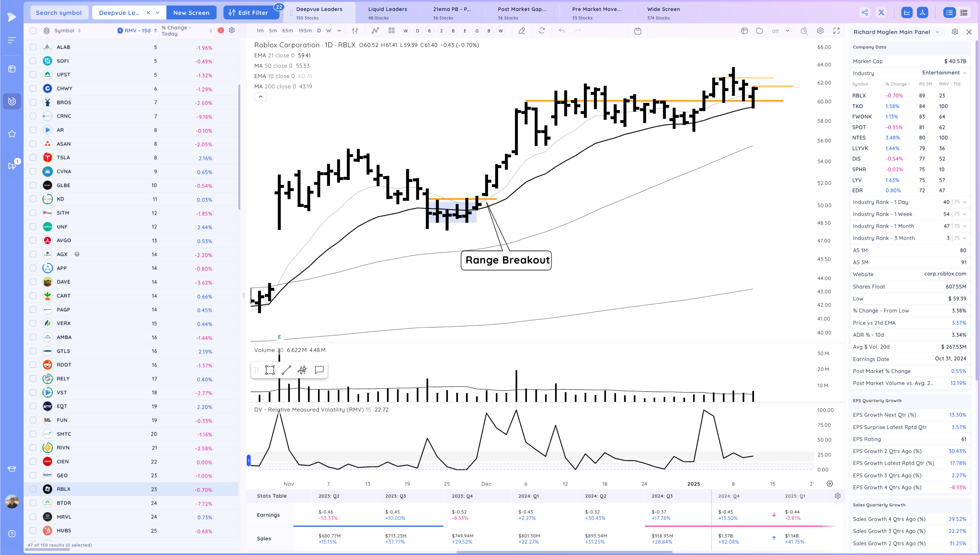Image resolution: width=980 pixels, height=555 pixels.
Task: Check the SOFI row checkbox
Action: 33,61
